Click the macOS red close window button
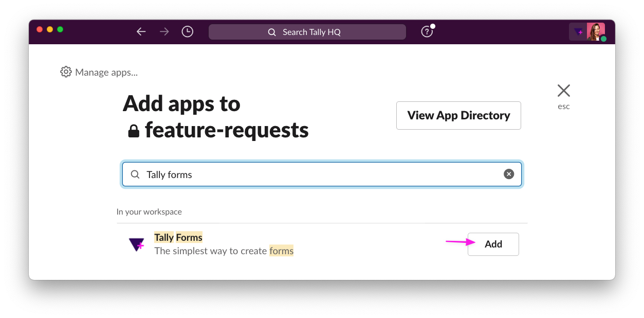Viewport: 644px width, 318px height. coord(40,29)
